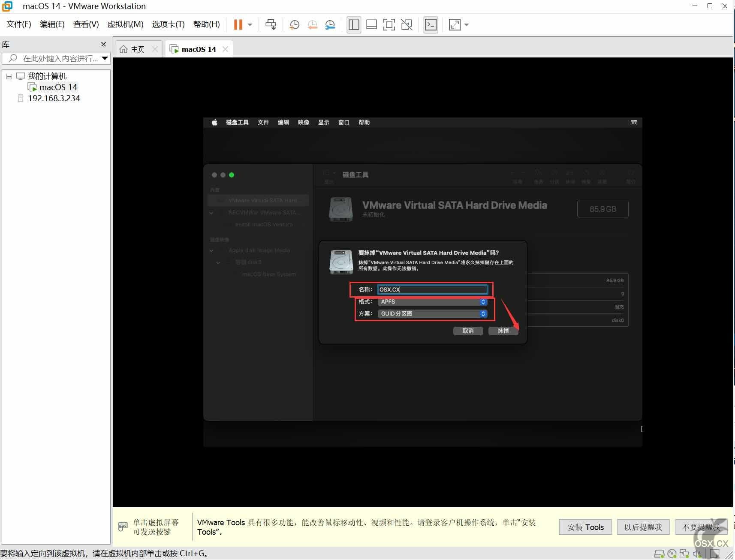Open the stretch display dropdown arrow
The width and height of the screenshot is (735, 560).
(467, 25)
